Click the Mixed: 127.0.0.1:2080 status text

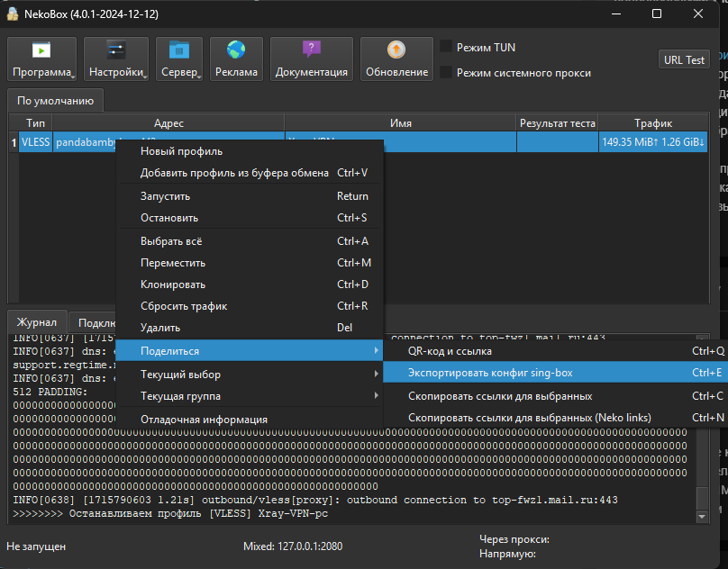pos(293,546)
